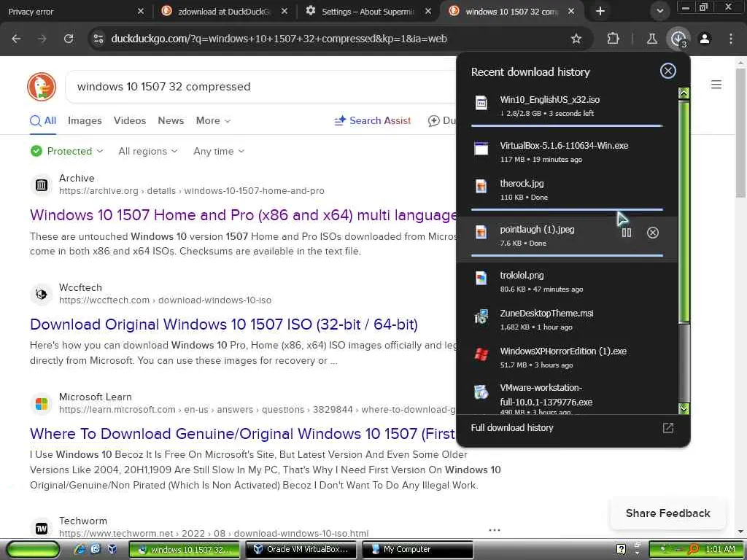
Task: Go back to the previous page
Action: (16, 39)
